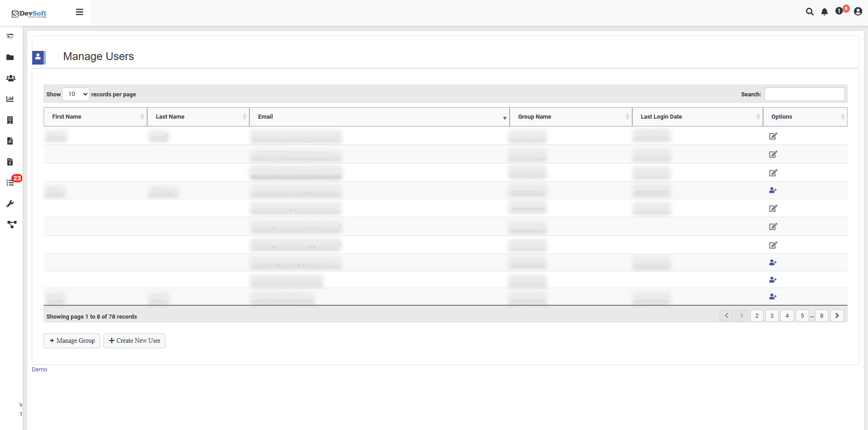
Task: Click the wrench settings icon in the sidebar
Action: click(10, 203)
